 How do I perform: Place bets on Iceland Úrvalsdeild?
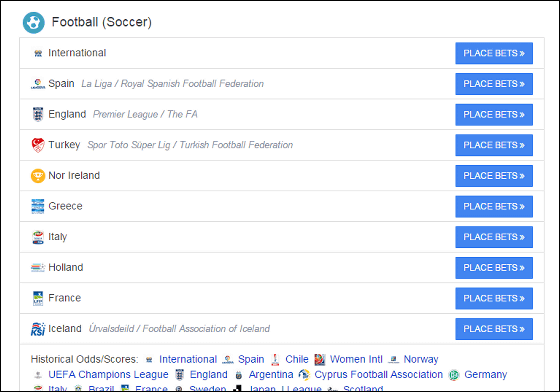[x=494, y=329]
